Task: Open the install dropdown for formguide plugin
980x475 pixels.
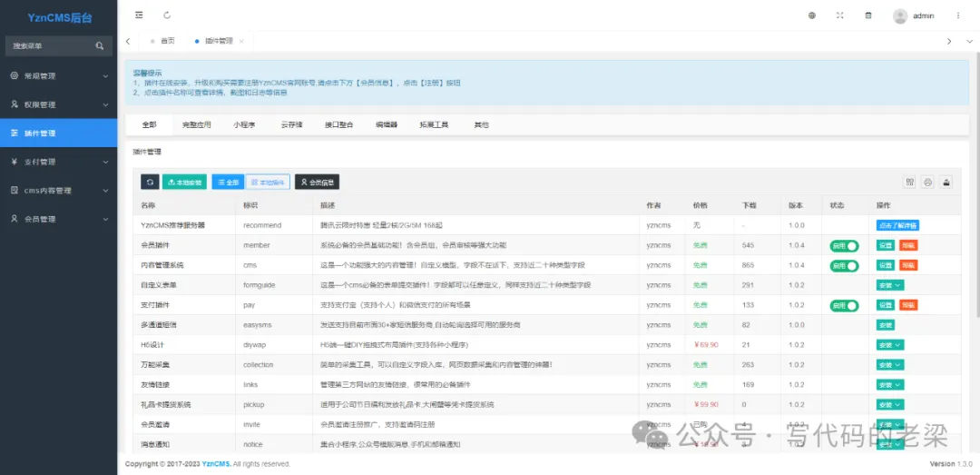Action: (889, 285)
